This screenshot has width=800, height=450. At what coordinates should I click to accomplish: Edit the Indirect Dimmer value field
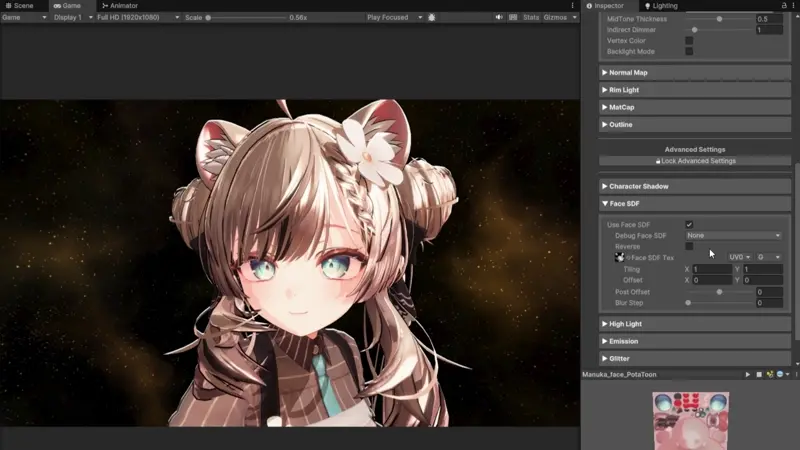[x=769, y=30]
